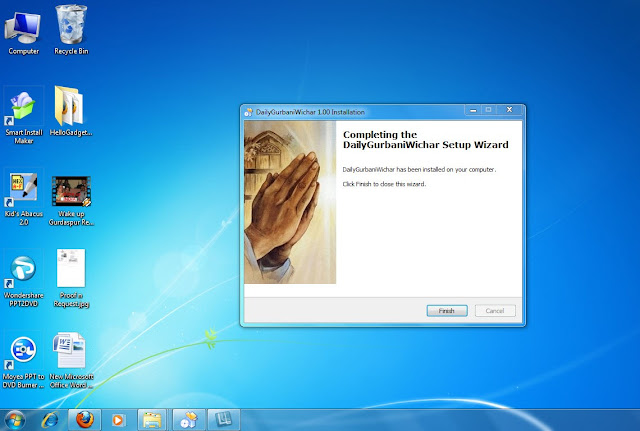Image resolution: width=640 pixels, height=431 pixels.
Task: Select Moyea PPT to DVD Burner shortcut
Action: [x=23, y=362]
